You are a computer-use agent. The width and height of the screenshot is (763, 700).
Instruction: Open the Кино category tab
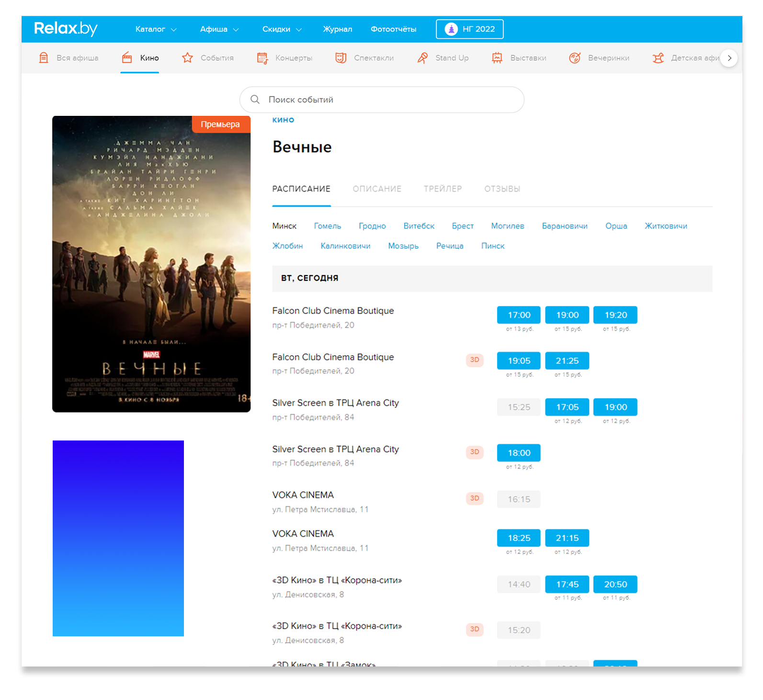coord(139,58)
